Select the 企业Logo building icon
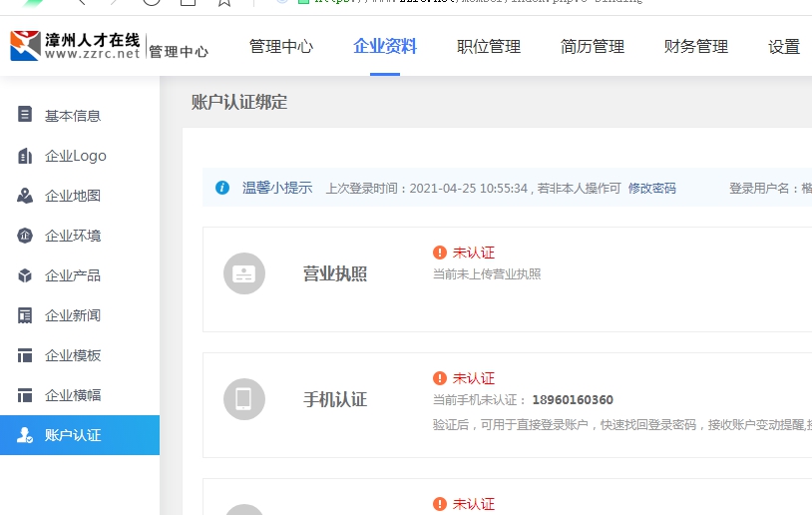812x515 pixels. (25, 156)
